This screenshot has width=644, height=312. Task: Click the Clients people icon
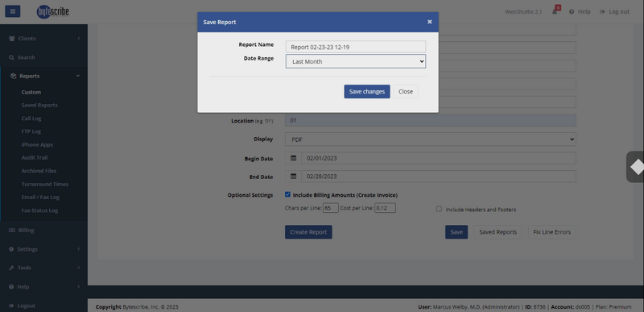[12, 38]
